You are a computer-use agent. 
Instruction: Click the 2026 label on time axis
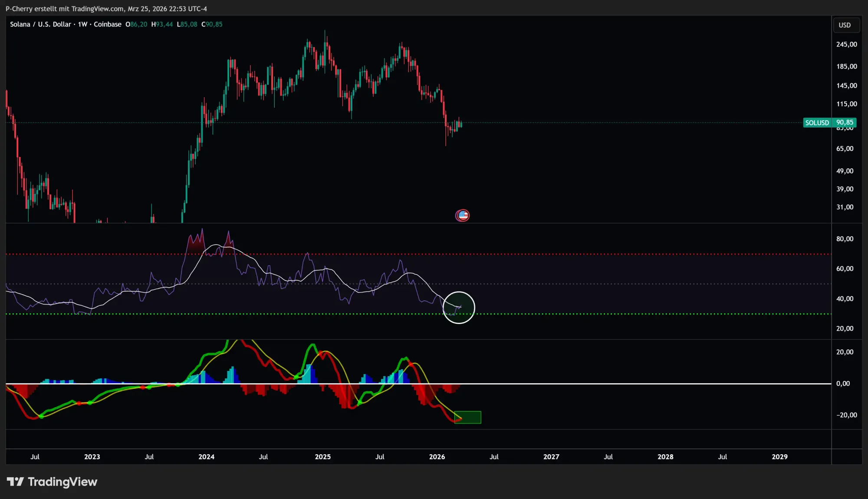tap(437, 456)
